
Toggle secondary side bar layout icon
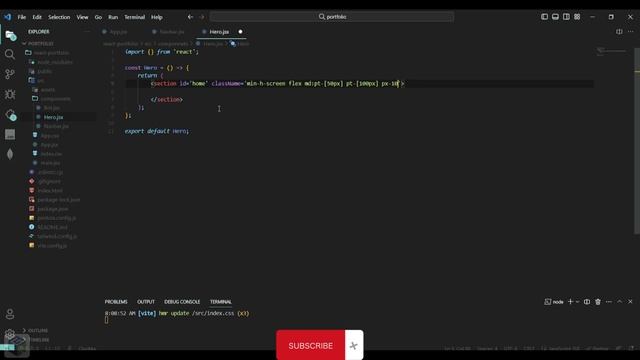566,17
